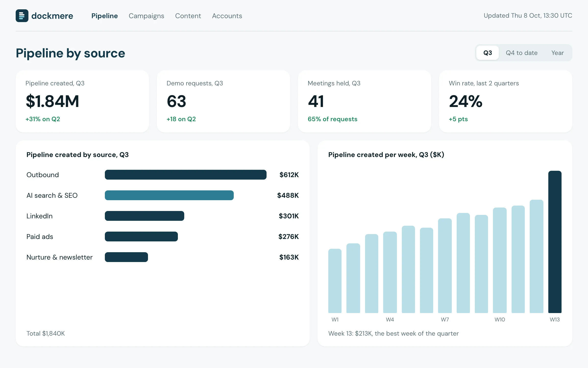The height and width of the screenshot is (368, 588).
Task: Click the LinkedIn source bar
Action: (x=145, y=216)
